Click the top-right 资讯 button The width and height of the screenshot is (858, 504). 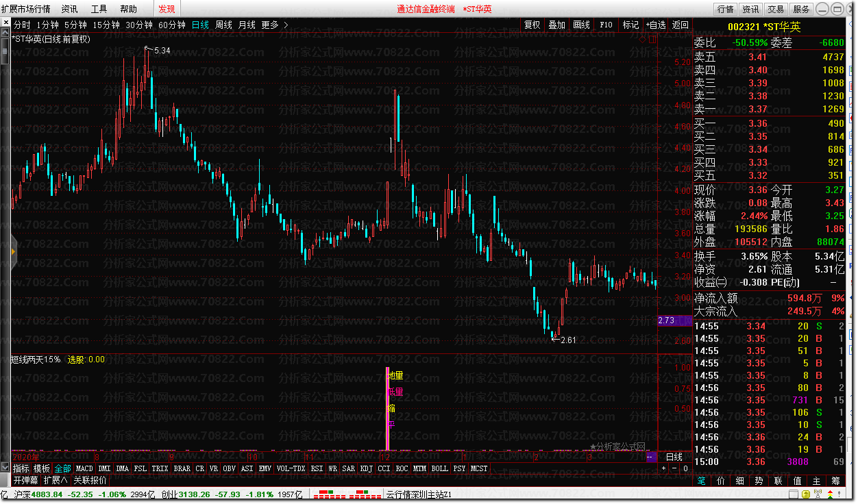click(750, 9)
